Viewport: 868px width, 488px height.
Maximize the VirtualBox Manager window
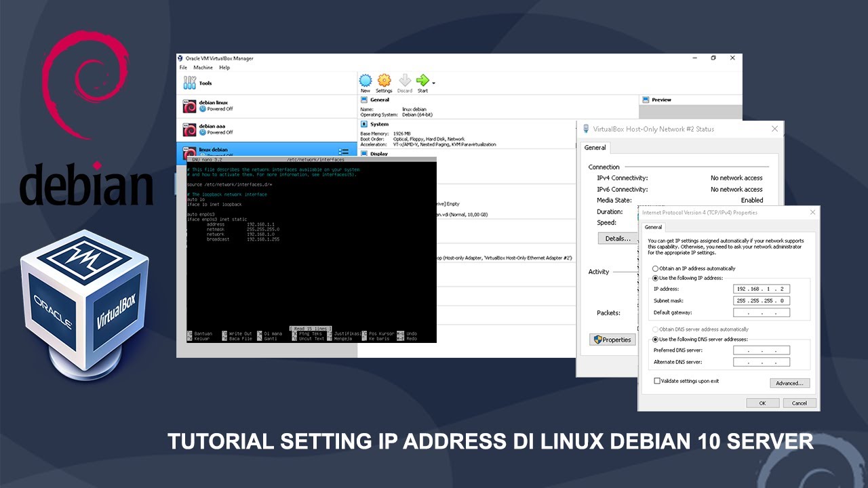coord(713,58)
